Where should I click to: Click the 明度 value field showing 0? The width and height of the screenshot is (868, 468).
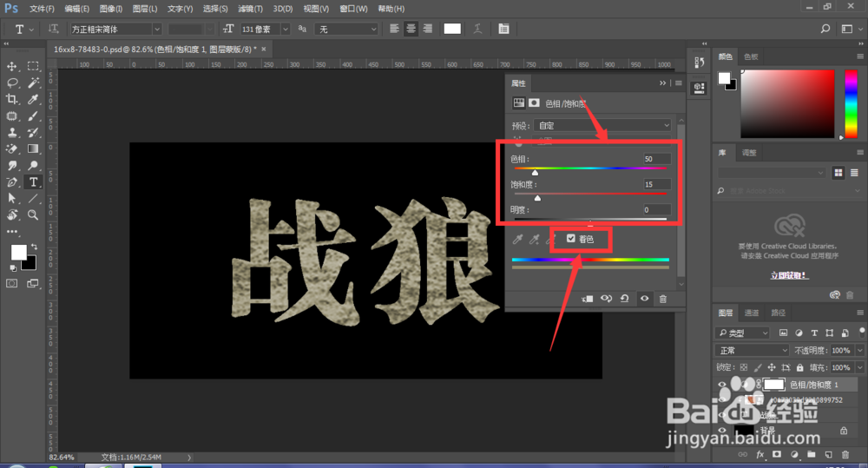pyautogui.click(x=657, y=210)
